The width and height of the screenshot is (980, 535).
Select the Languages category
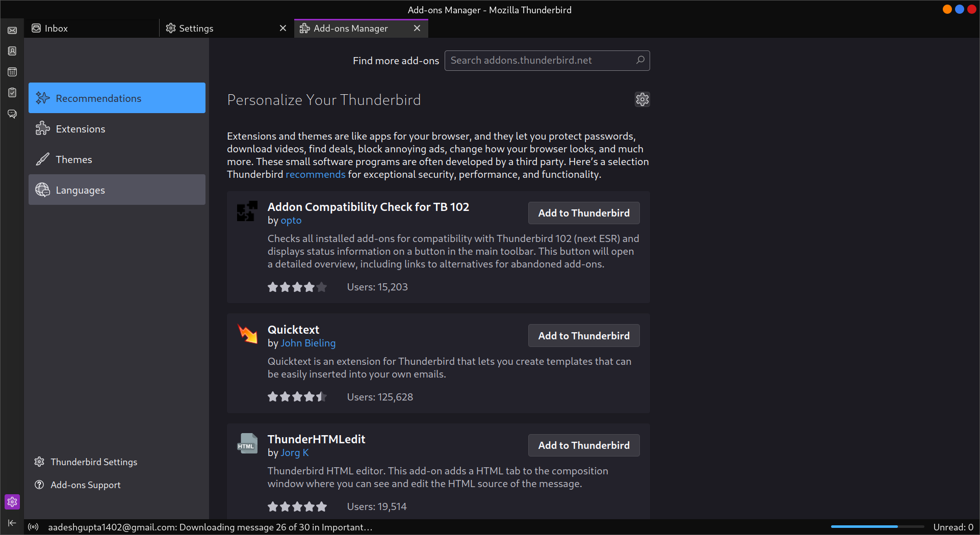pyautogui.click(x=80, y=190)
